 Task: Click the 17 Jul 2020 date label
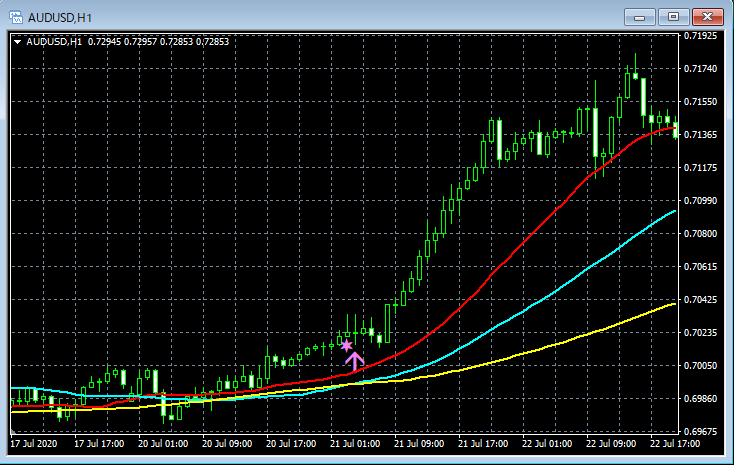34,443
